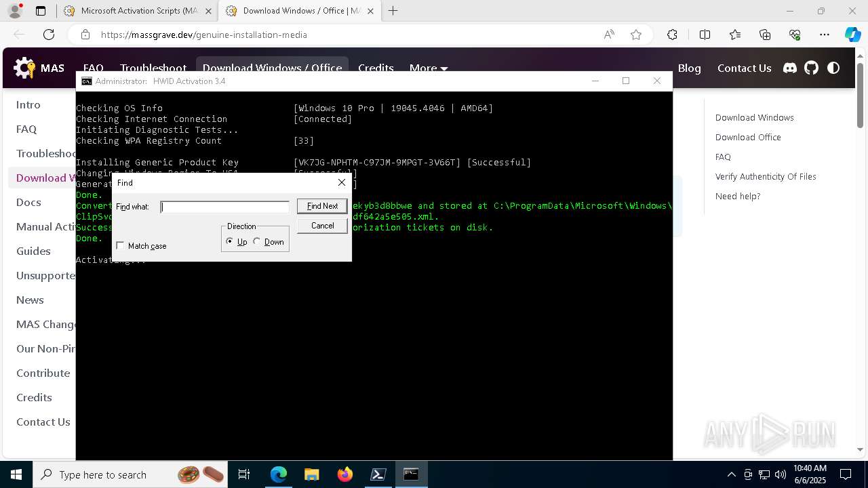The height and width of the screenshot is (488, 868).
Task: Open the read aloud icon
Action: point(609,35)
